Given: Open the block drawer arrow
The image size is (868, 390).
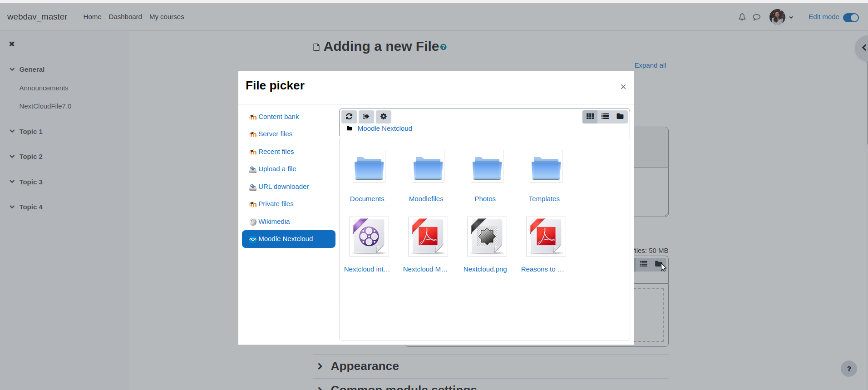Looking at the screenshot, I should point(863,48).
